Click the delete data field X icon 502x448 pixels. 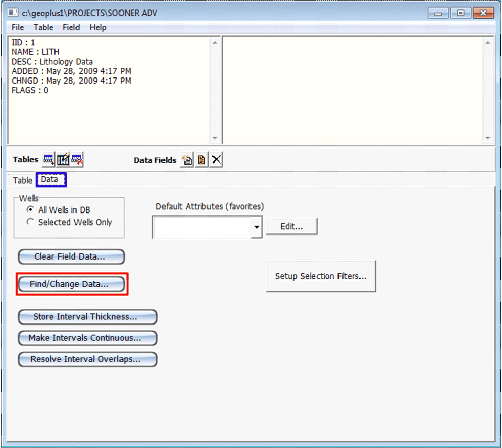pos(216,160)
